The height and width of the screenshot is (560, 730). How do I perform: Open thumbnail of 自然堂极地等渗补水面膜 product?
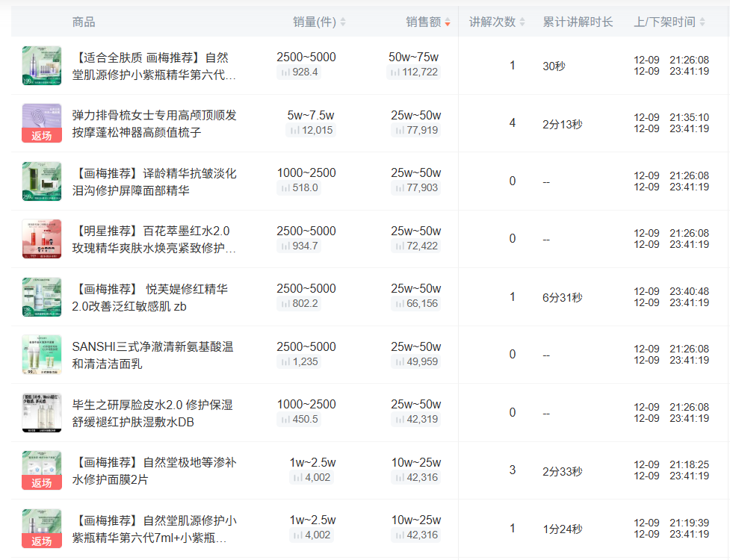point(42,470)
